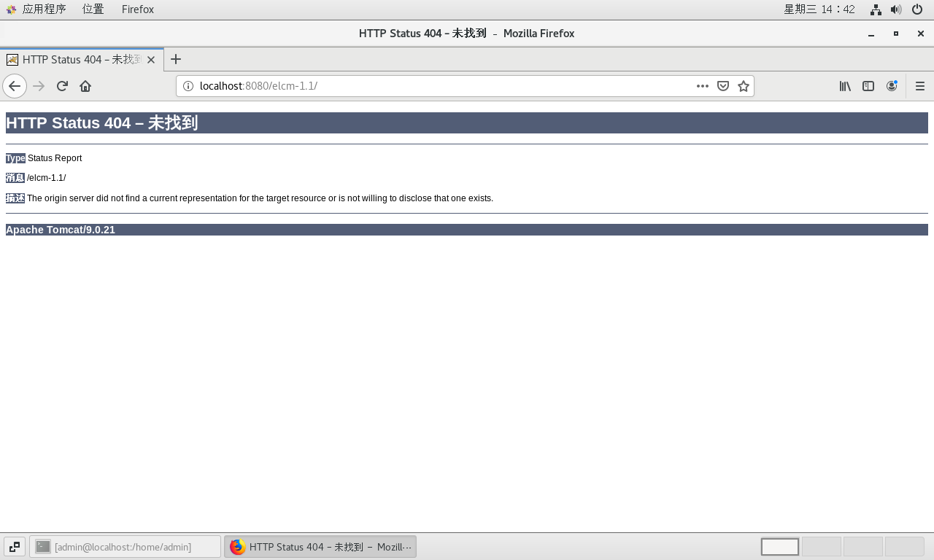
Task: Open the Firefox top bar menu
Action: pyautogui.click(x=138, y=9)
